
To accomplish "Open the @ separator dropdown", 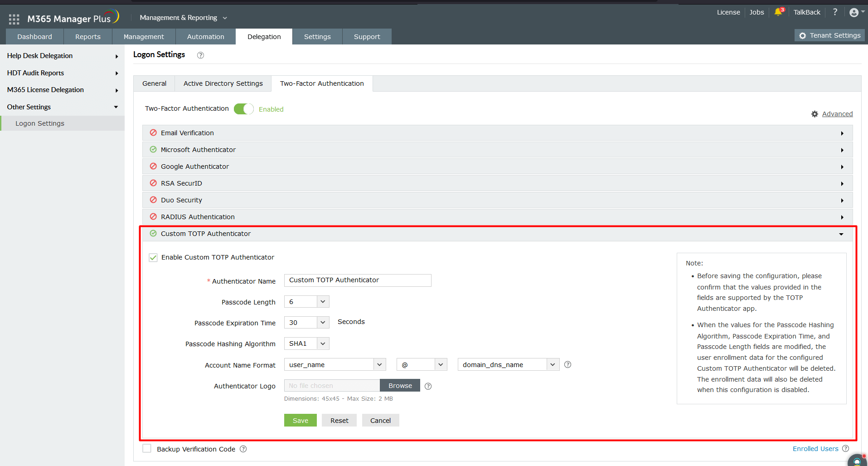I will (x=422, y=364).
